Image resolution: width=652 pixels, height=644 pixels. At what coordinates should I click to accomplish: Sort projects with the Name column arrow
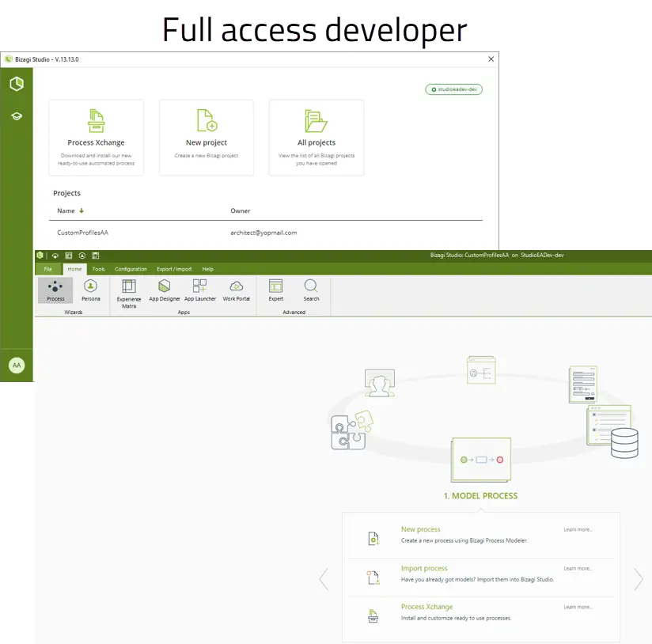81,210
